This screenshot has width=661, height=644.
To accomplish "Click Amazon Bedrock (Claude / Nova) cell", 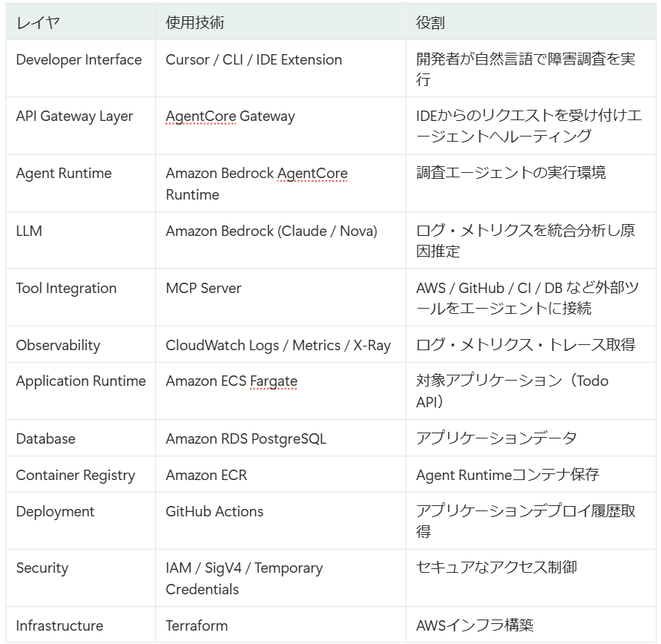I will click(272, 231).
